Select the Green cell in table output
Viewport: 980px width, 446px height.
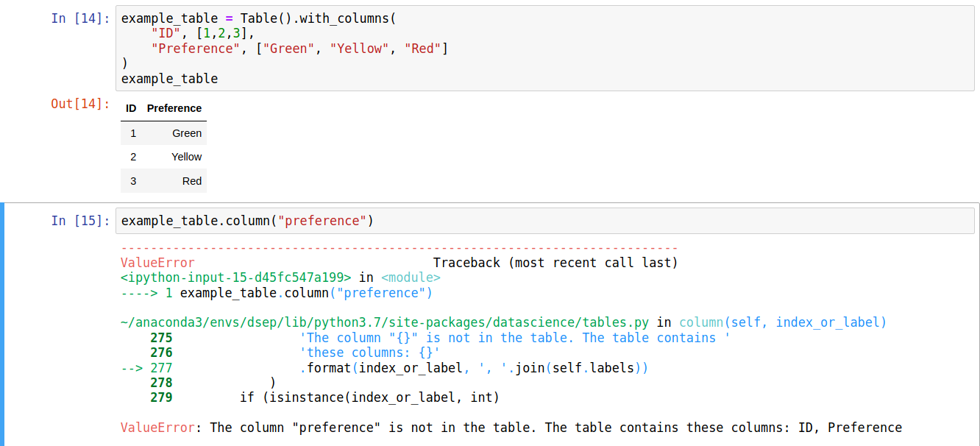point(187,133)
